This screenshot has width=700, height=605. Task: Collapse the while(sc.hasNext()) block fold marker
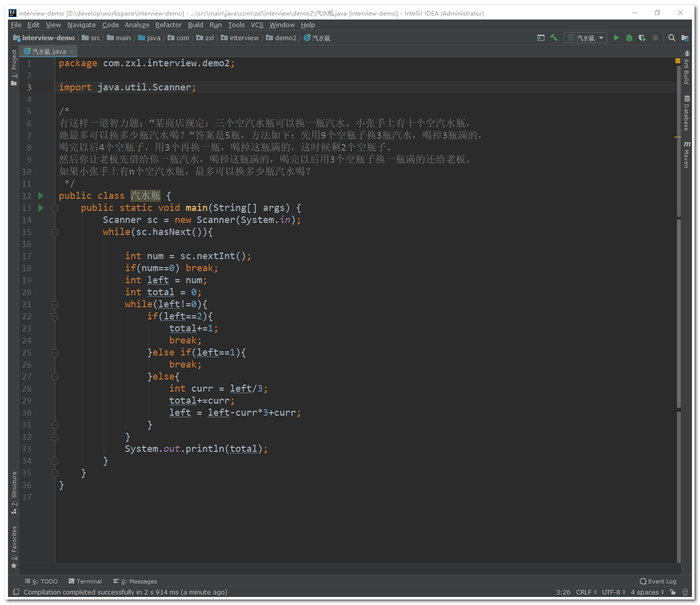point(55,232)
